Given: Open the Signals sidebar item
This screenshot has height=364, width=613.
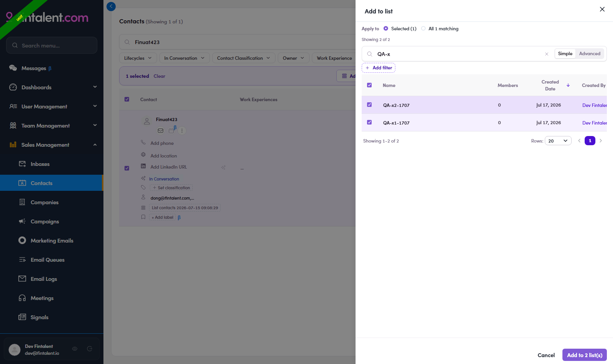Looking at the screenshot, I should pos(52,317).
